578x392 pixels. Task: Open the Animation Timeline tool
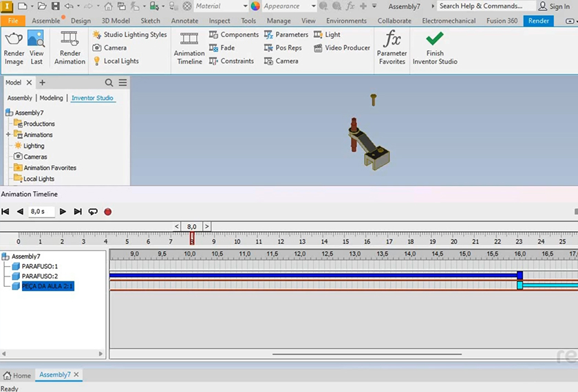pos(189,47)
